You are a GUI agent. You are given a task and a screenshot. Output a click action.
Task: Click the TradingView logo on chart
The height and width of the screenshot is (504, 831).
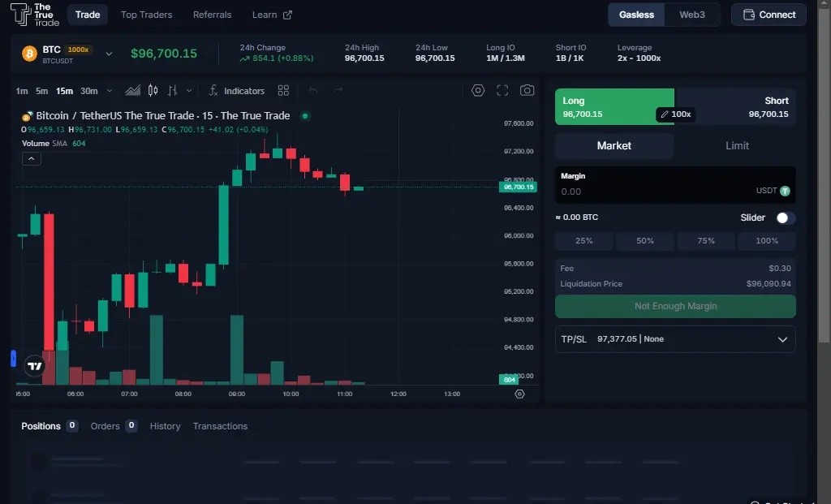(x=35, y=366)
